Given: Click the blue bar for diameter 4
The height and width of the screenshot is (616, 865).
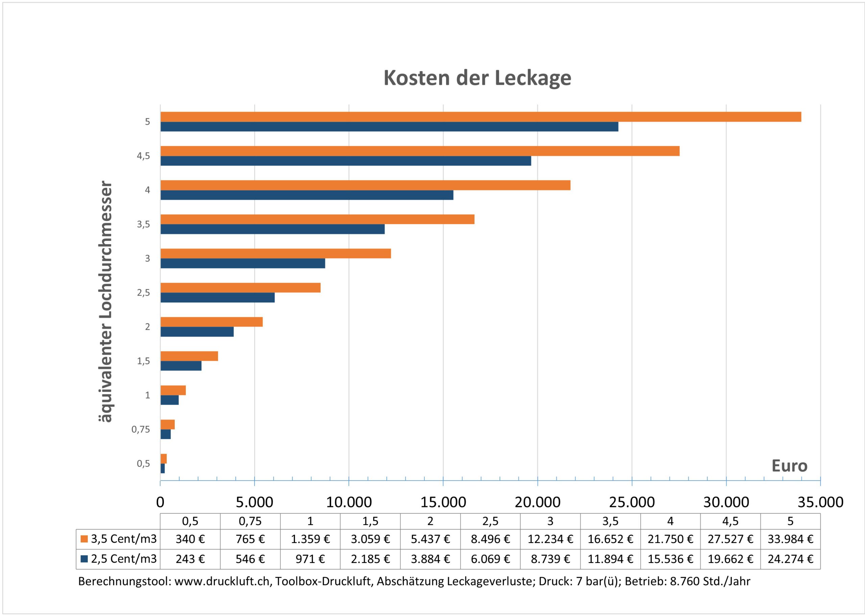Looking at the screenshot, I should 307,195.
